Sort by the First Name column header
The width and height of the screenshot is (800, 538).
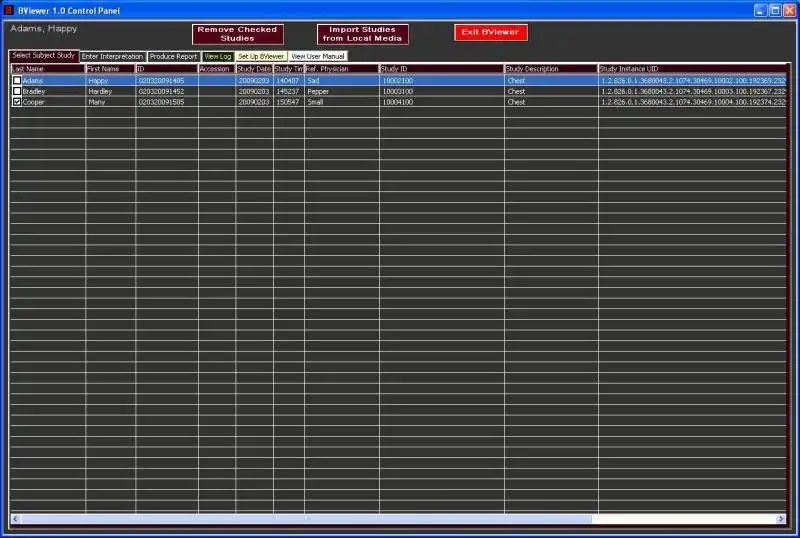pyautogui.click(x=110, y=69)
